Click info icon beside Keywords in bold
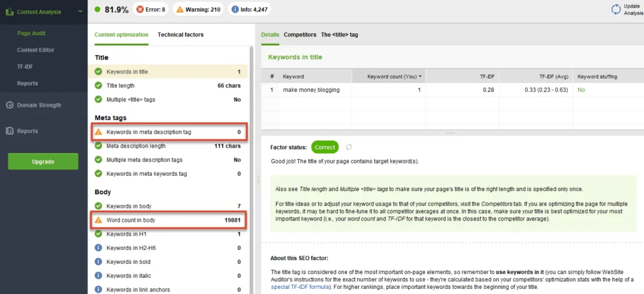 coord(98,261)
